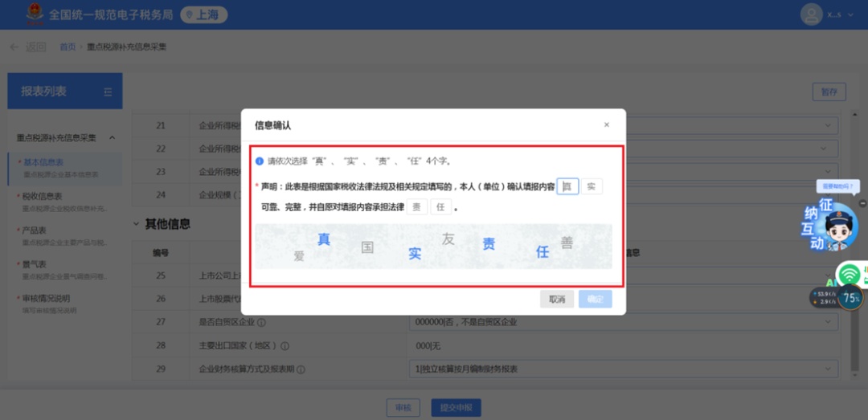Screen dimensions: 868x420
Task: Open the 是否自贸区企业 dropdown
Action: tap(624, 322)
